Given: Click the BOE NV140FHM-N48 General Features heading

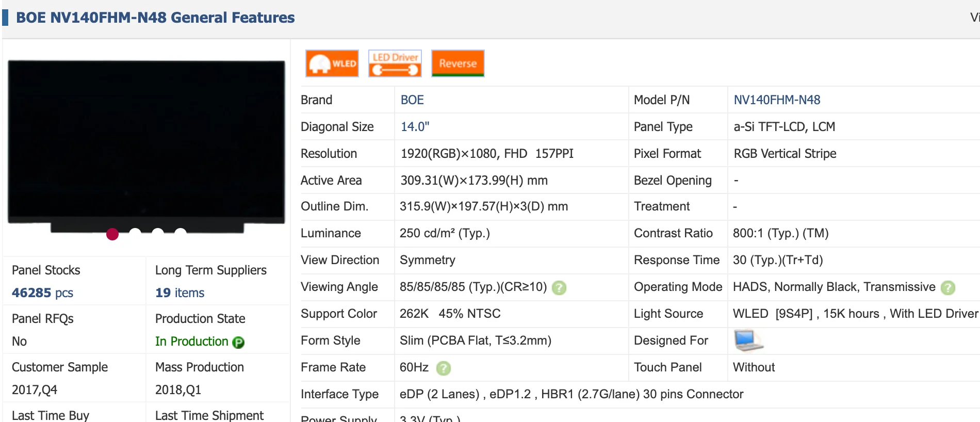Looking at the screenshot, I should click(155, 18).
